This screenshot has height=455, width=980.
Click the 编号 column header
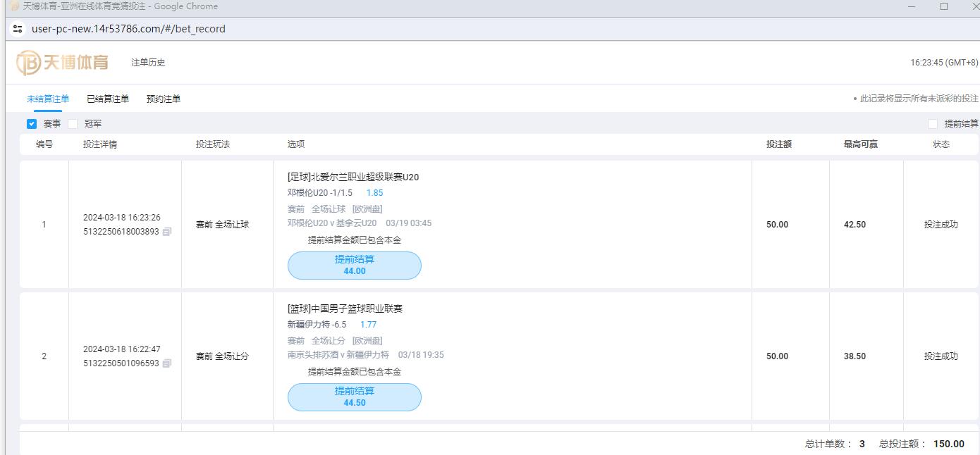click(44, 144)
